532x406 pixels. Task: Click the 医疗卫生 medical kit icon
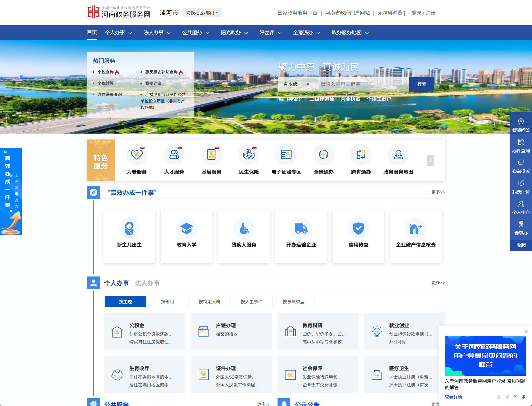tap(377, 375)
